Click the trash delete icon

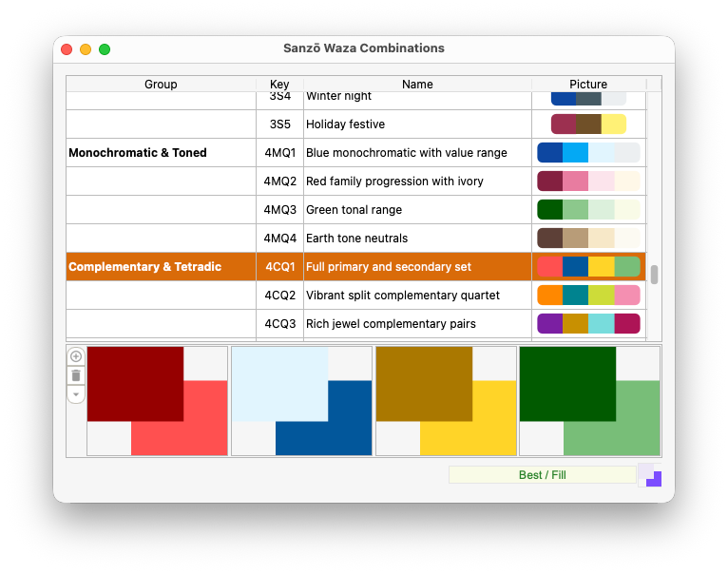76,375
